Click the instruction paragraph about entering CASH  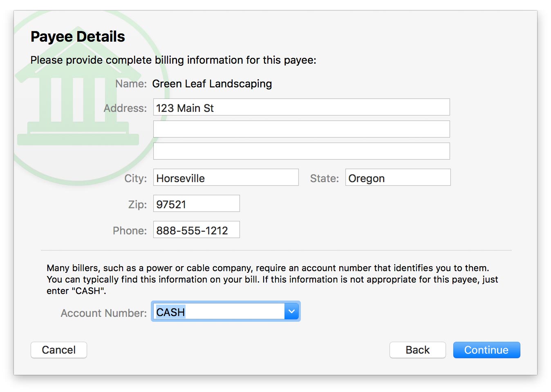pos(272,279)
